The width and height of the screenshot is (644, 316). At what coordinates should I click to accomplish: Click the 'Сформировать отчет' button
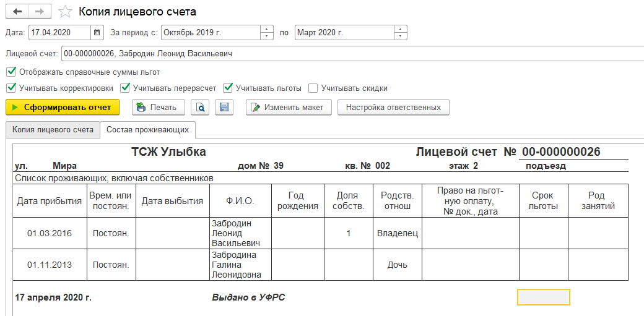point(63,108)
